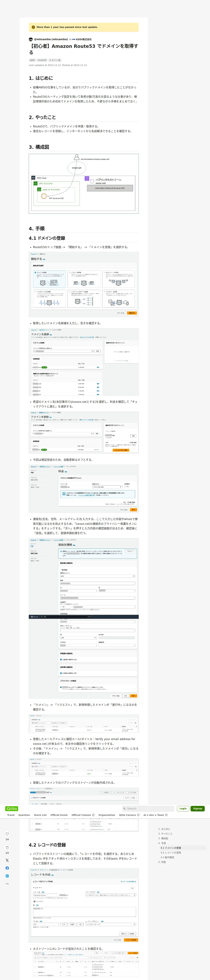Click the Qiita logo in the header
This screenshot has height=980, width=210.
12,808
